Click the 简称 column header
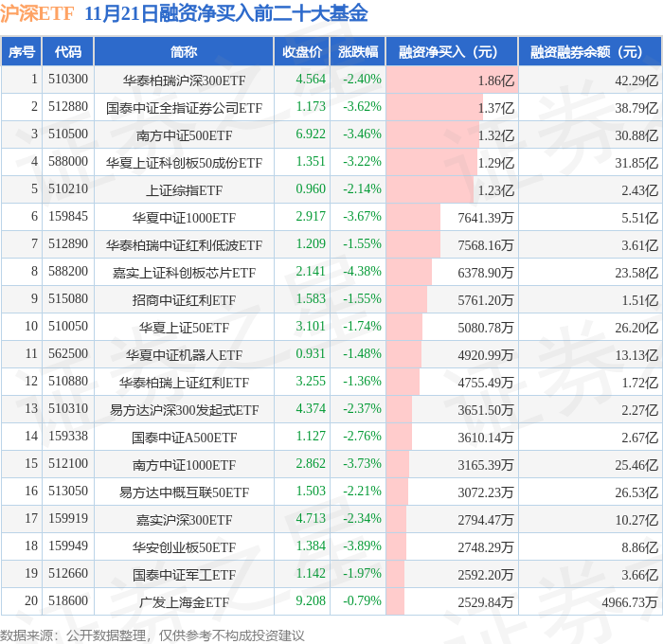 184,51
